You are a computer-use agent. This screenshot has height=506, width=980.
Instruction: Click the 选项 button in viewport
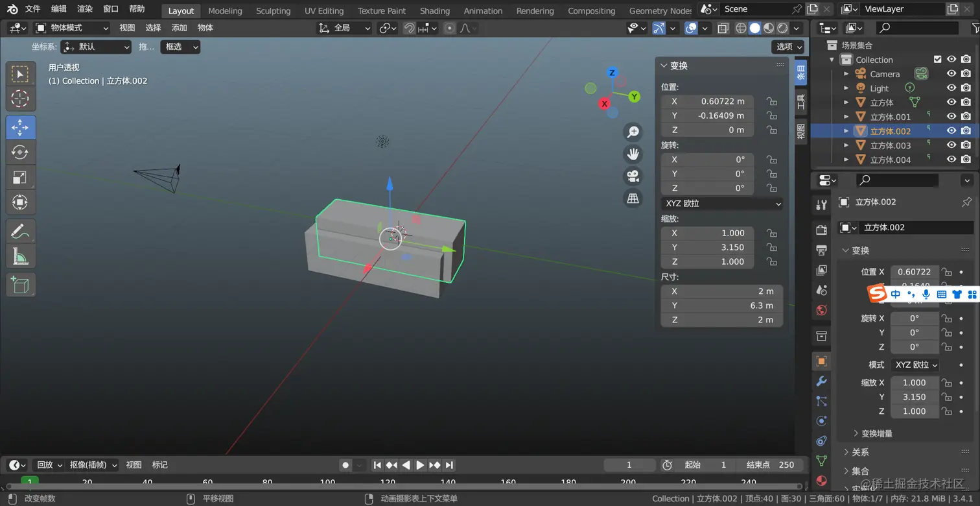point(788,47)
